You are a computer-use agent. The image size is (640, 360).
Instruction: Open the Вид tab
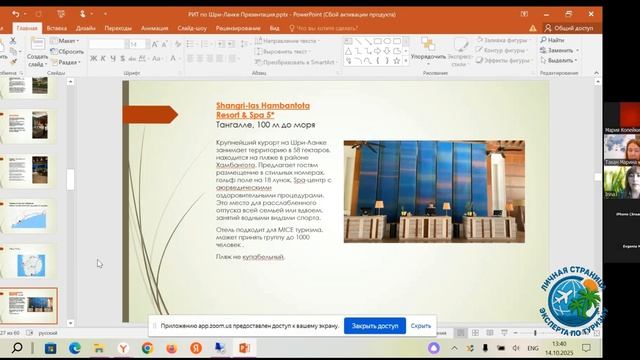coord(274,28)
